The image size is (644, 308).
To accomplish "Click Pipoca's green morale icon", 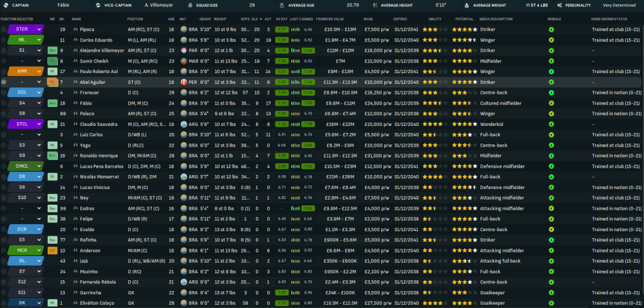I will coord(551,29).
